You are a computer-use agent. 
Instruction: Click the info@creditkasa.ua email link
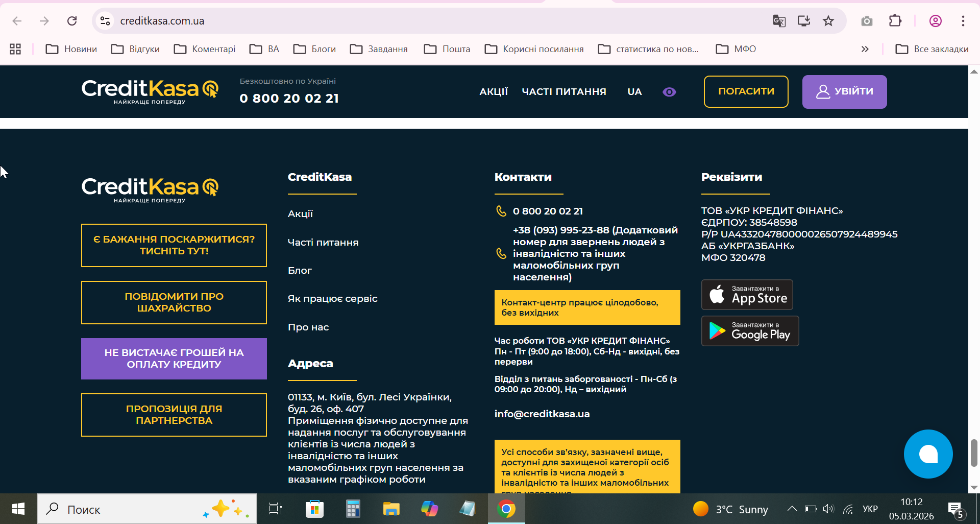[x=542, y=414]
